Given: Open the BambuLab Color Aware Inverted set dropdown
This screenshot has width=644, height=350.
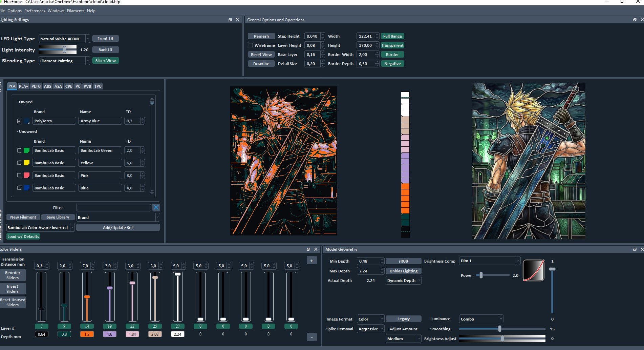Looking at the screenshot, I should [40, 228].
